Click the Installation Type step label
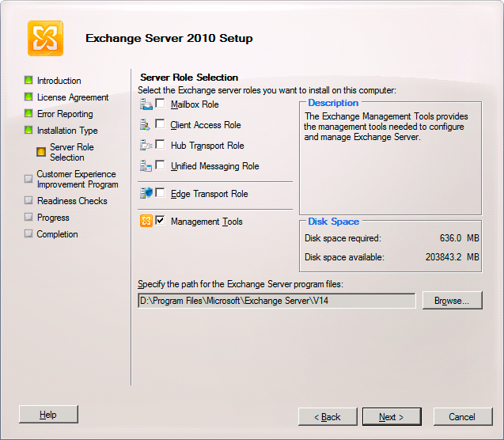 [x=67, y=131]
